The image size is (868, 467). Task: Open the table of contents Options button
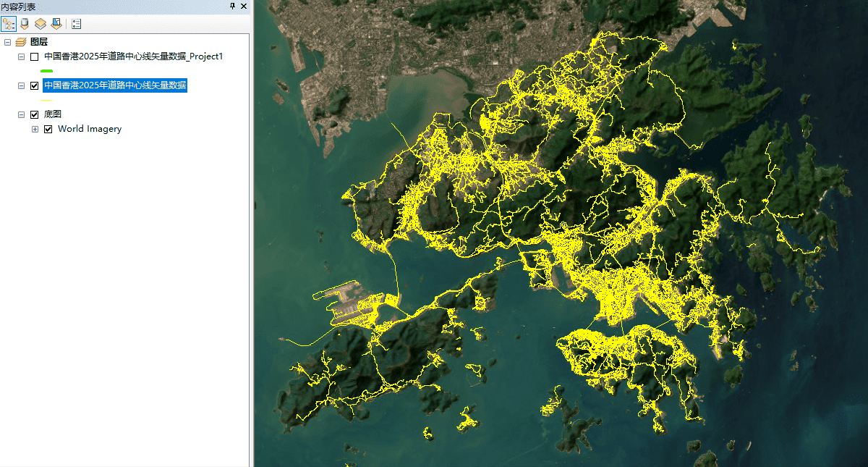[x=76, y=24]
